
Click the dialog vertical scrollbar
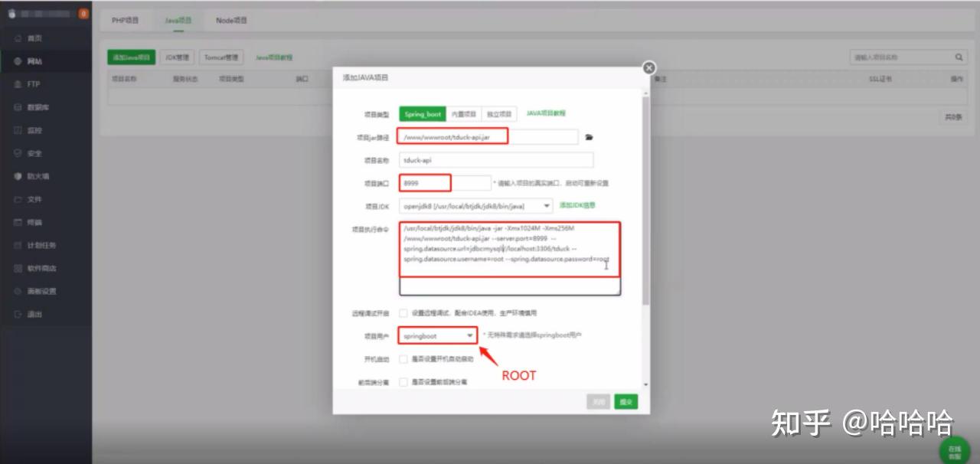click(646, 199)
